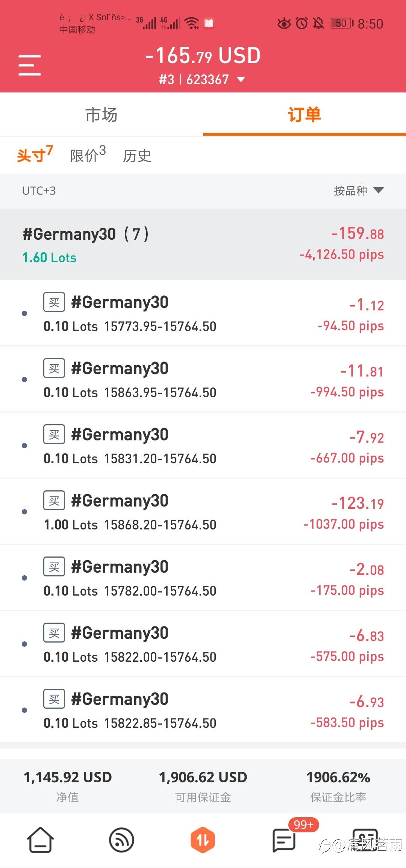Screen dimensions: 406x868
Task: Tap the buy badge on 15773.95 position
Action: [54, 302]
